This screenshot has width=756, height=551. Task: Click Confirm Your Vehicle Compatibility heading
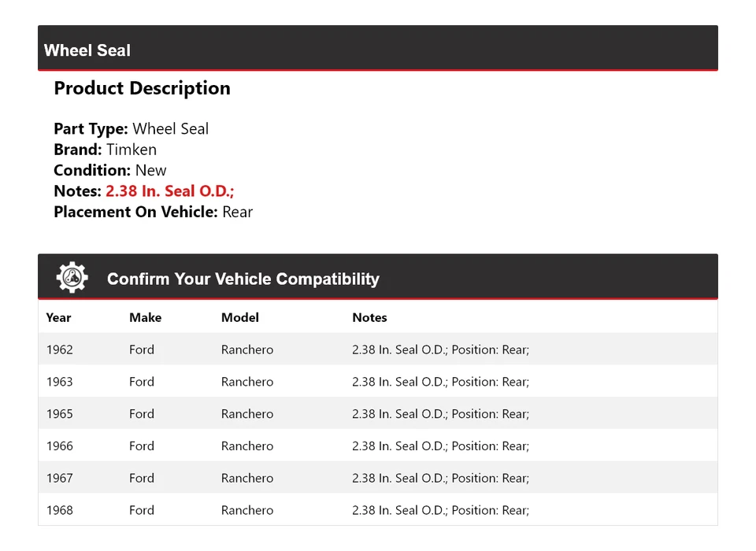pos(243,279)
